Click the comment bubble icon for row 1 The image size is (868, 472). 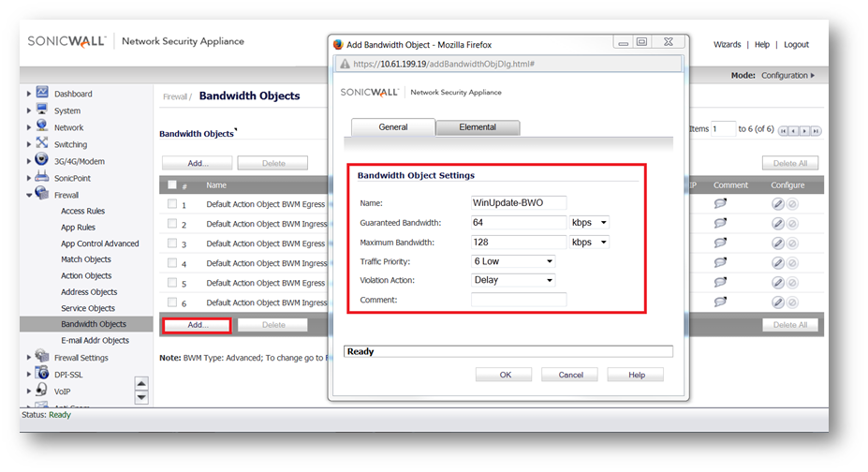(720, 204)
